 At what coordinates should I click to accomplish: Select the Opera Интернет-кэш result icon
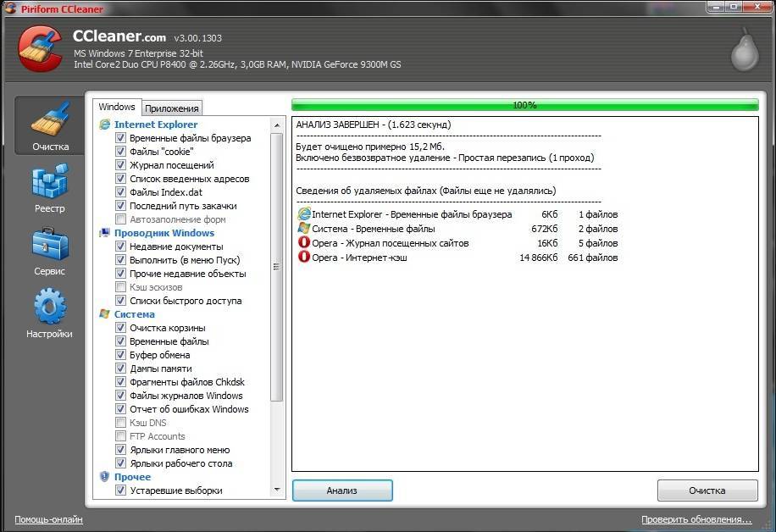[304, 257]
